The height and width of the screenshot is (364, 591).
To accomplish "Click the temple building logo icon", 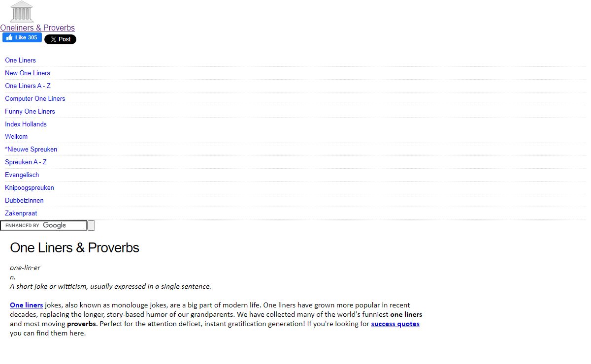I will click(22, 12).
